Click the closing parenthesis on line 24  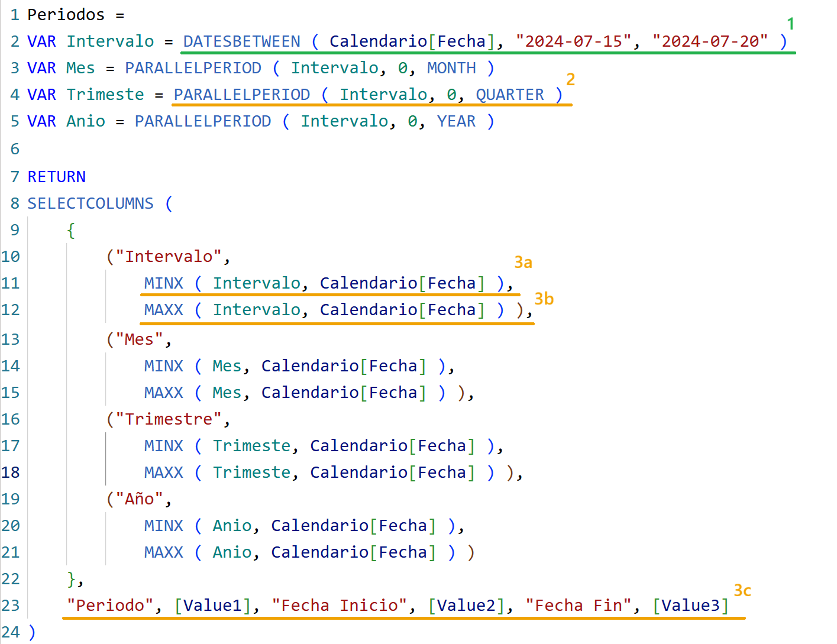[32, 632]
